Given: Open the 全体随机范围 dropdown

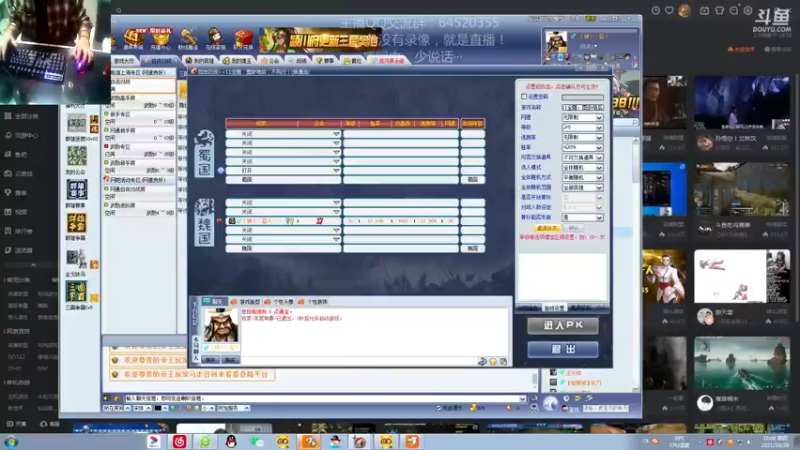Looking at the screenshot, I should click(x=582, y=188).
